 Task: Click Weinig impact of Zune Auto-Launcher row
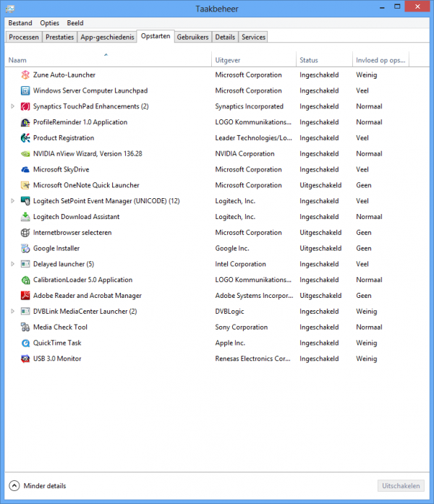pos(367,75)
